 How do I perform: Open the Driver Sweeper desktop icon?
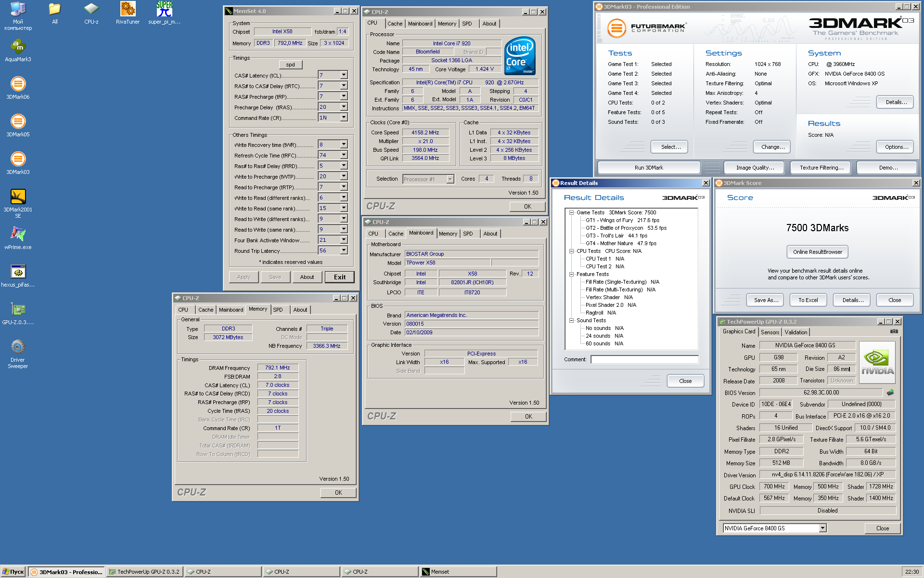18,354
